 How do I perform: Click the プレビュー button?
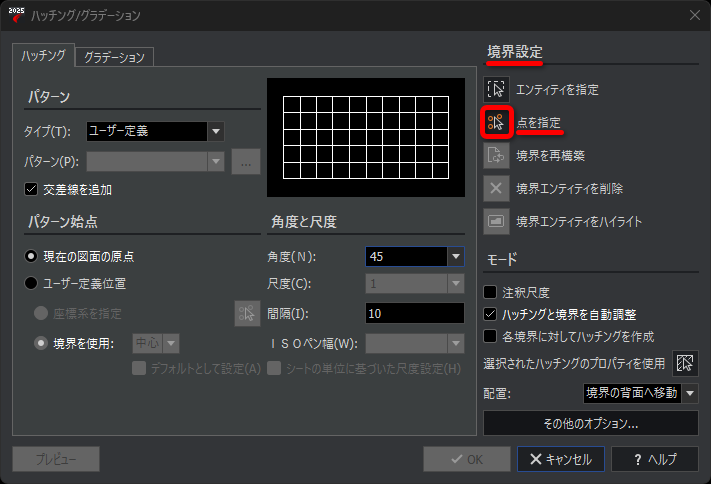(x=56, y=459)
